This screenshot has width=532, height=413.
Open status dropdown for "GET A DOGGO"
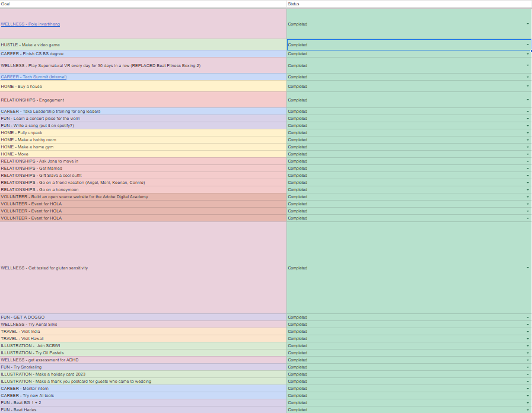click(527, 317)
